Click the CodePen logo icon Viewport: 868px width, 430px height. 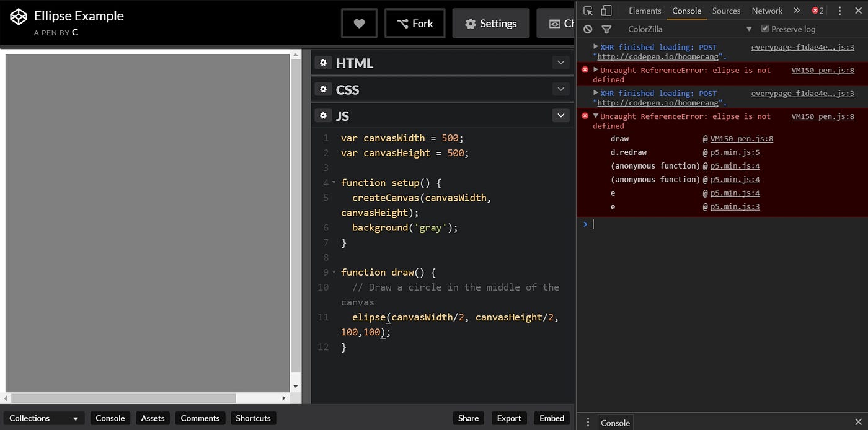18,16
